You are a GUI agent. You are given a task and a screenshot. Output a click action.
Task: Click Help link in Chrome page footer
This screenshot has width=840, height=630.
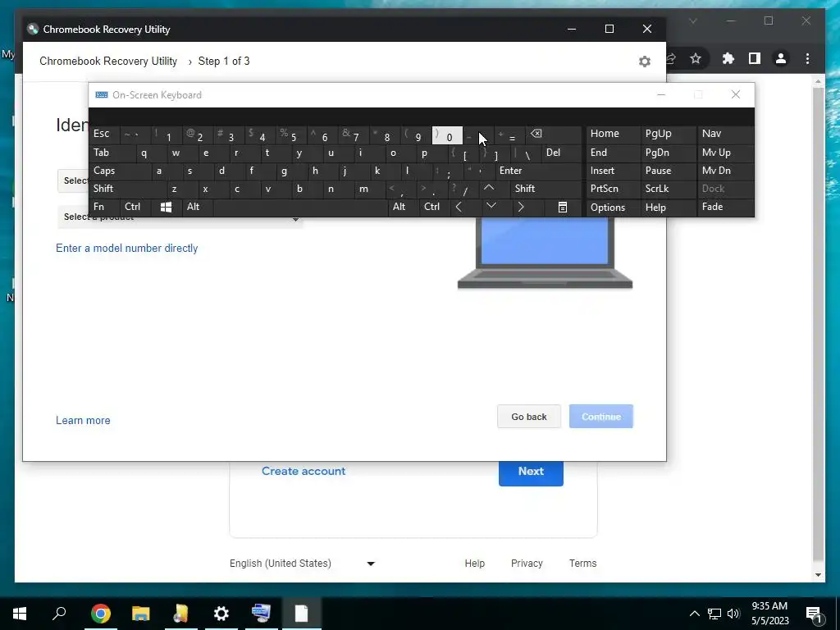click(474, 564)
